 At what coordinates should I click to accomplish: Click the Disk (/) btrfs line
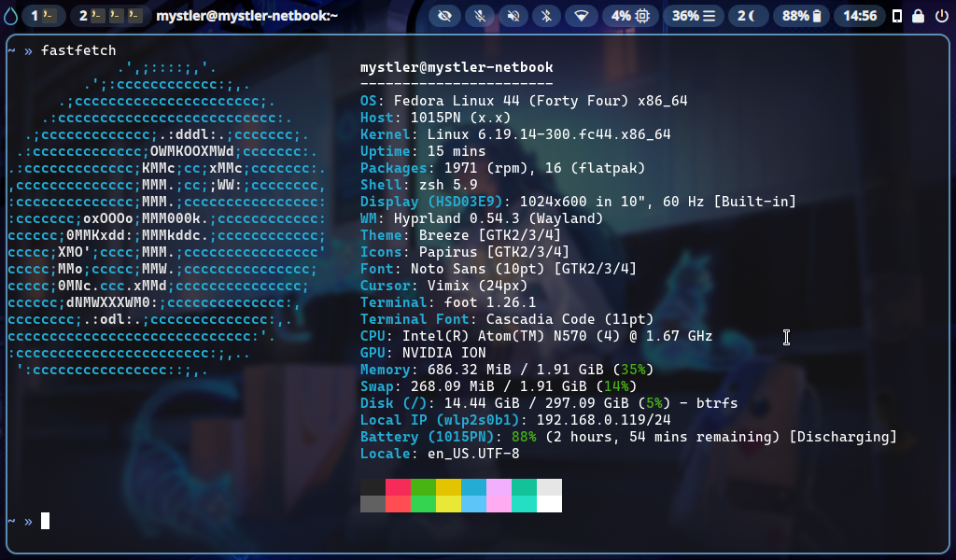tap(549, 403)
